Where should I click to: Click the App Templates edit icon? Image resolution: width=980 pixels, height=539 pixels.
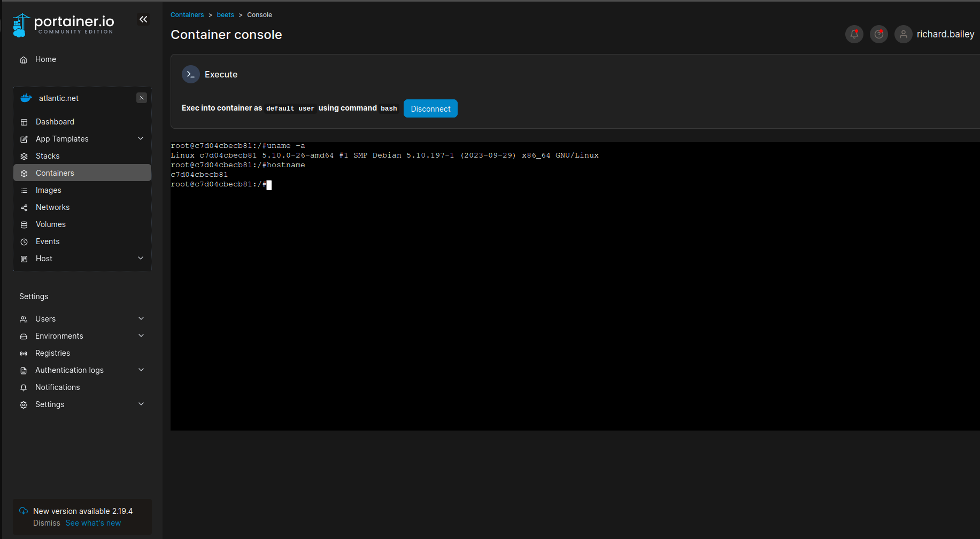pyautogui.click(x=24, y=139)
